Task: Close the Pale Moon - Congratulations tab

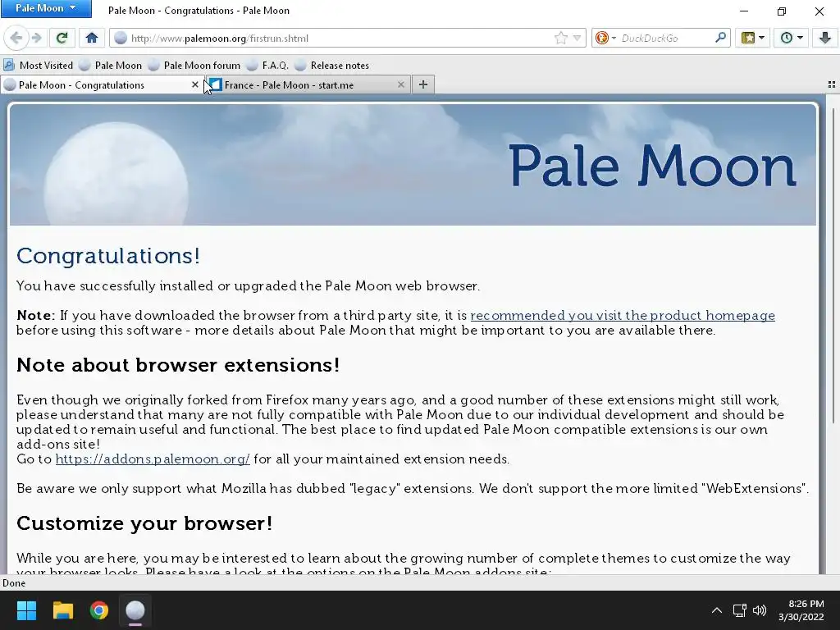Action: click(194, 84)
